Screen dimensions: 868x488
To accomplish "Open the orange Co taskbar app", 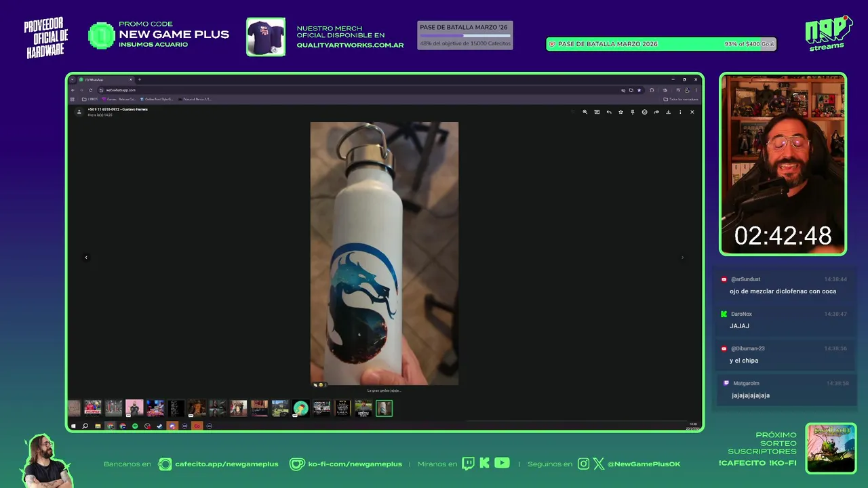I will click(197, 426).
